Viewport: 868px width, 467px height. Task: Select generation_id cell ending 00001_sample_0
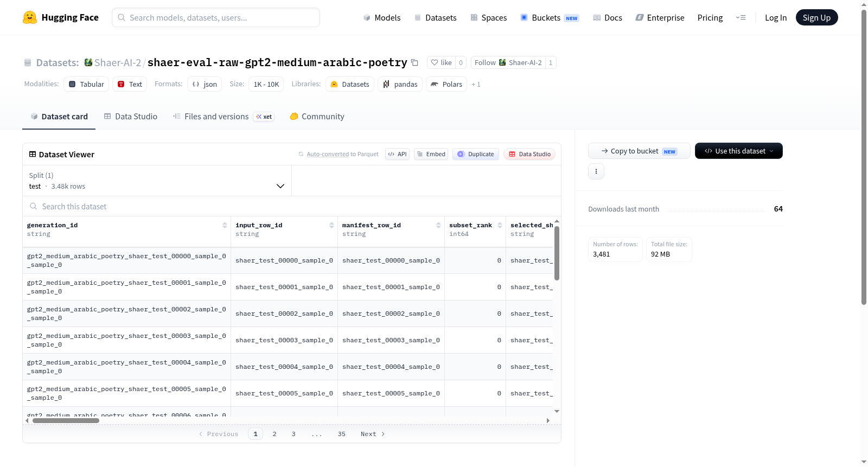[x=126, y=287]
